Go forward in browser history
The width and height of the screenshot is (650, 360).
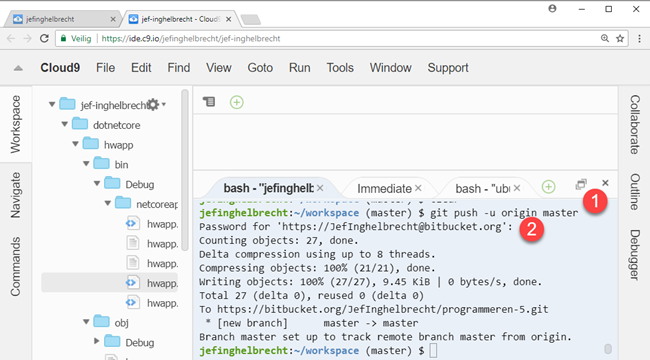[27, 39]
